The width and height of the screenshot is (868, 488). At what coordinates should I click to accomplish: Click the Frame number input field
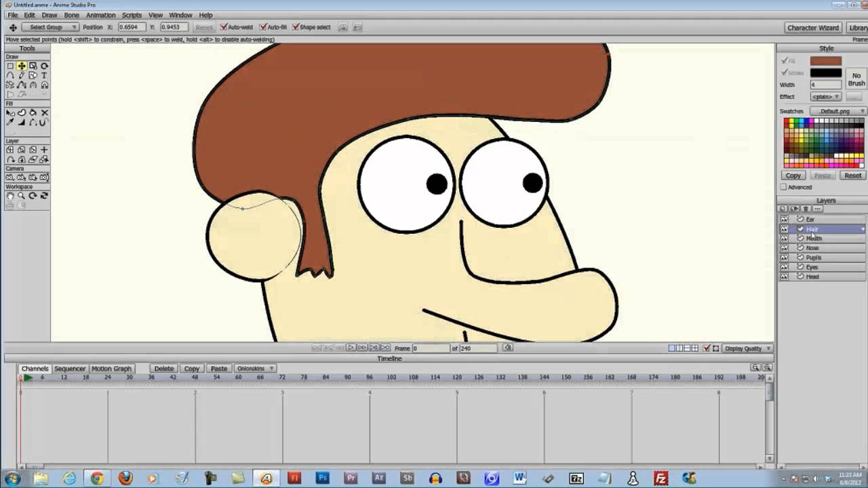point(431,348)
